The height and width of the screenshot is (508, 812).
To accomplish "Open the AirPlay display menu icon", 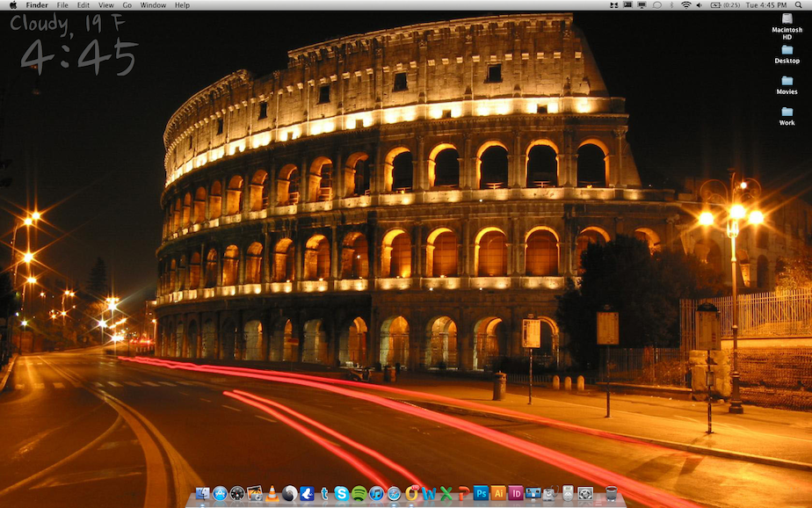I will [x=642, y=5].
